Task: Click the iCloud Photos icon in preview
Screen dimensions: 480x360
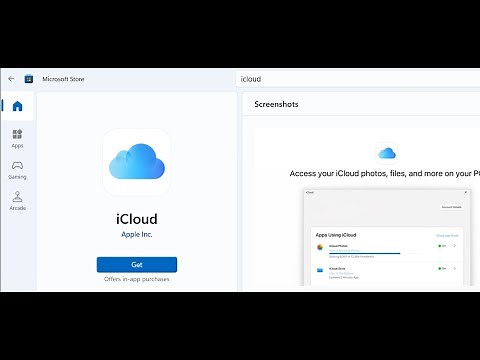Action: pyautogui.click(x=320, y=247)
